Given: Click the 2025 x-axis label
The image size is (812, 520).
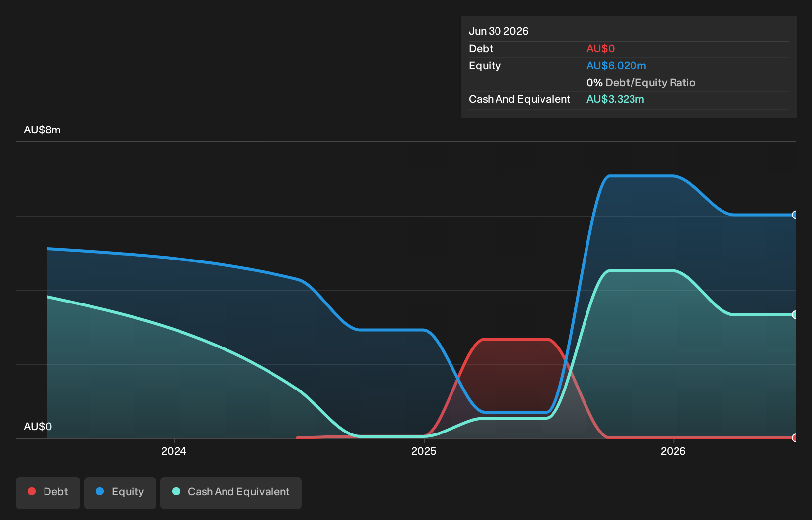Looking at the screenshot, I should [424, 451].
